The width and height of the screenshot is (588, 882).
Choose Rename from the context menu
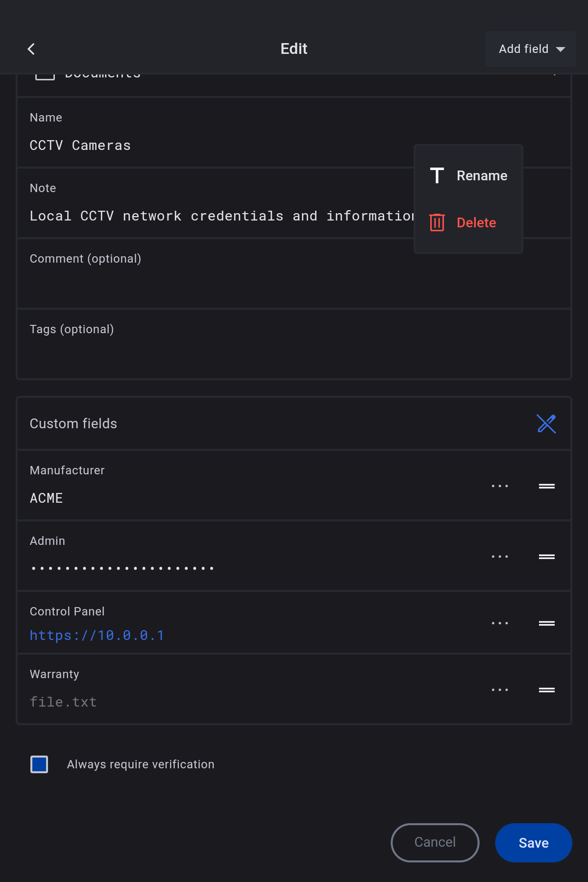pos(468,176)
